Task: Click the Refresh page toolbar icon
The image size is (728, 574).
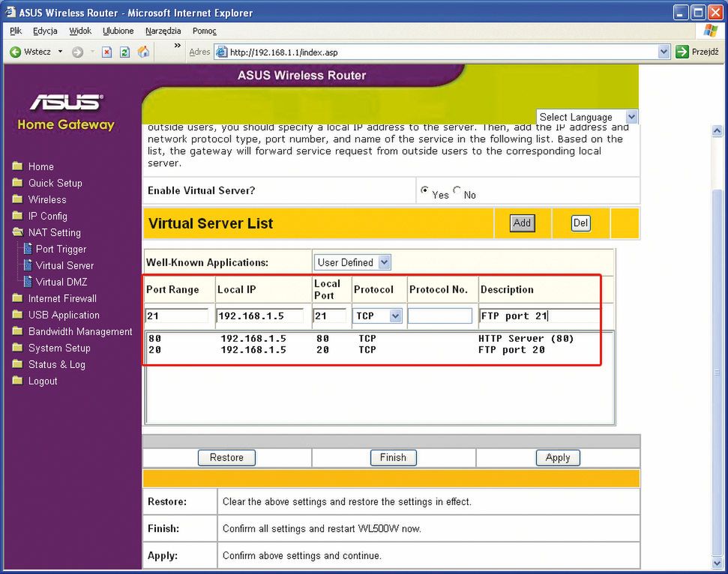Action: [x=124, y=52]
